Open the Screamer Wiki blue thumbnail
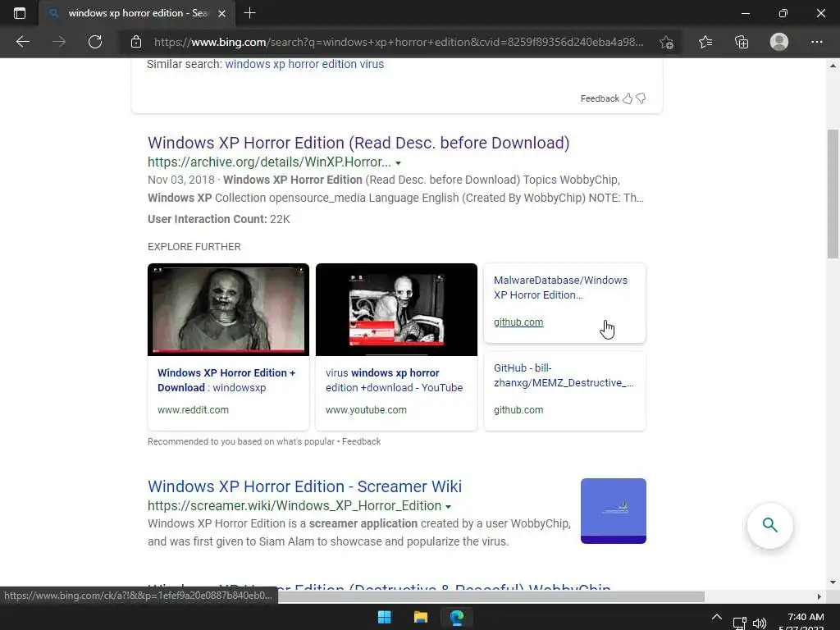This screenshot has height=630, width=840. [614, 511]
